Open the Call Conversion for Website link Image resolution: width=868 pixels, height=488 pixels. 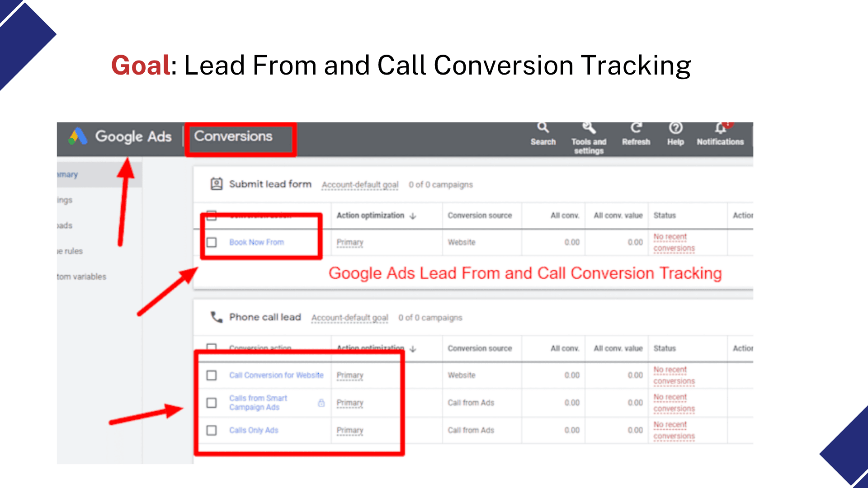click(x=276, y=375)
